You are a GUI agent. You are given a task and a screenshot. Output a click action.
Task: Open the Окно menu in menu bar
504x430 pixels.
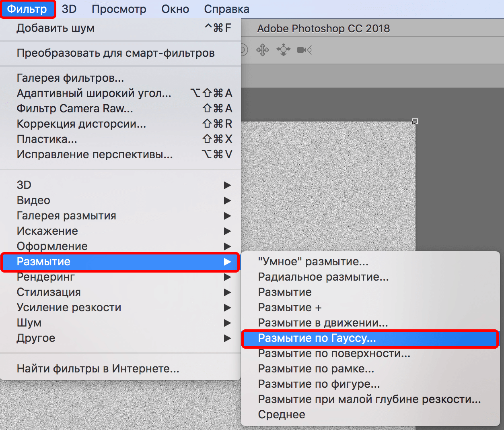tap(175, 9)
